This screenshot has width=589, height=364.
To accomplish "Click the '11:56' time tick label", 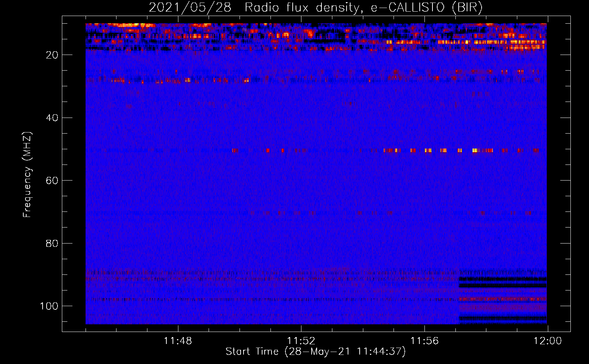I will (x=424, y=341).
